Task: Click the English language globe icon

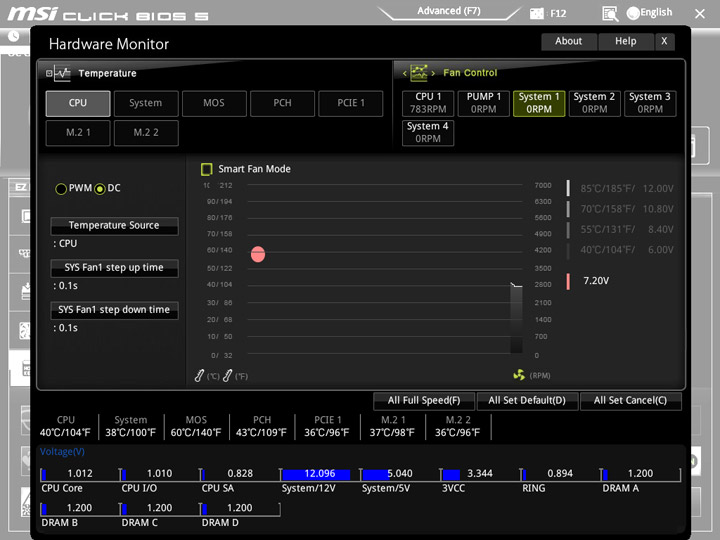Action: 633,13
